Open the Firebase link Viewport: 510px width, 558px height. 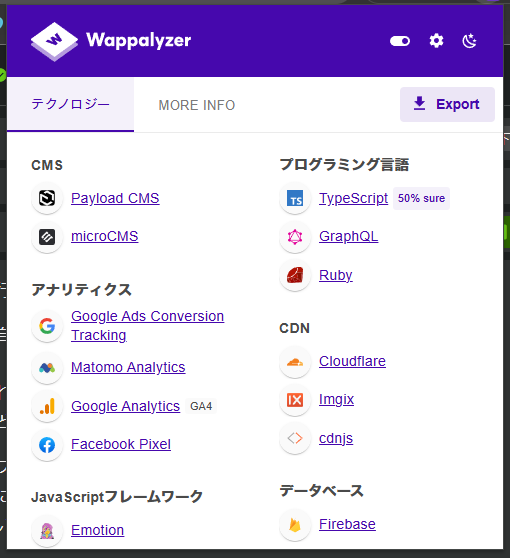pos(347,524)
